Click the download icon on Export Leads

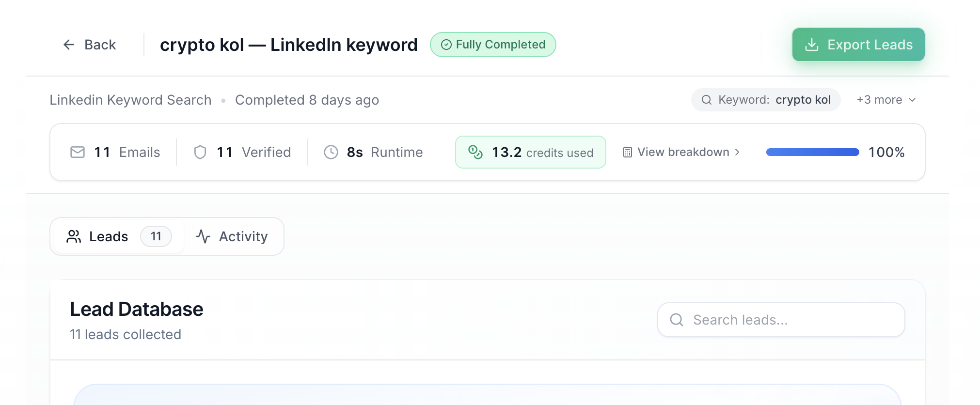click(x=812, y=44)
